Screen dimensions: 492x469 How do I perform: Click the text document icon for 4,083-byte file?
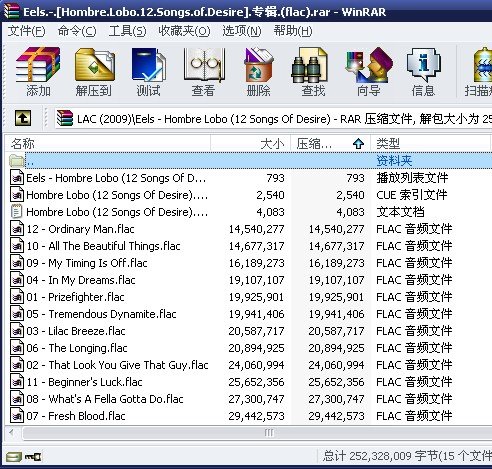(17, 212)
